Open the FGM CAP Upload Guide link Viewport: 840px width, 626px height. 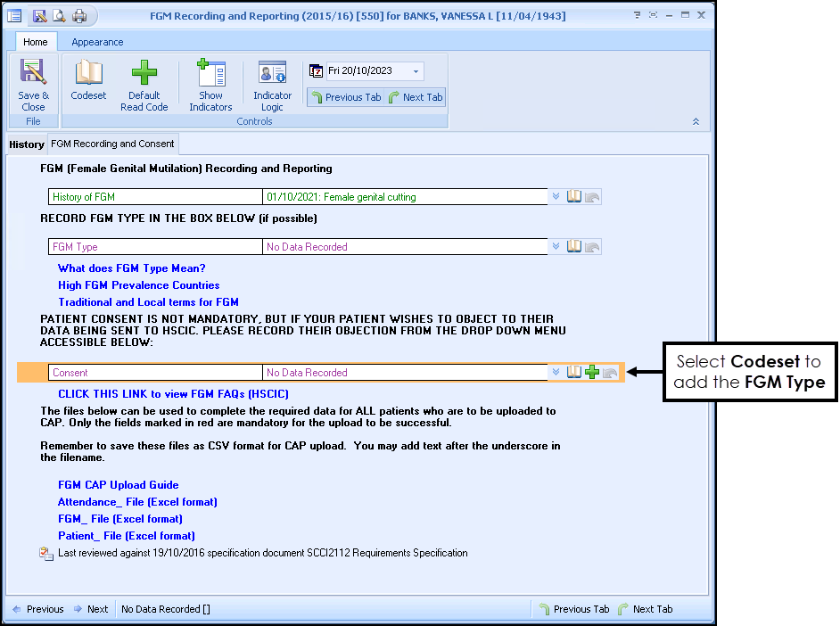point(118,485)
